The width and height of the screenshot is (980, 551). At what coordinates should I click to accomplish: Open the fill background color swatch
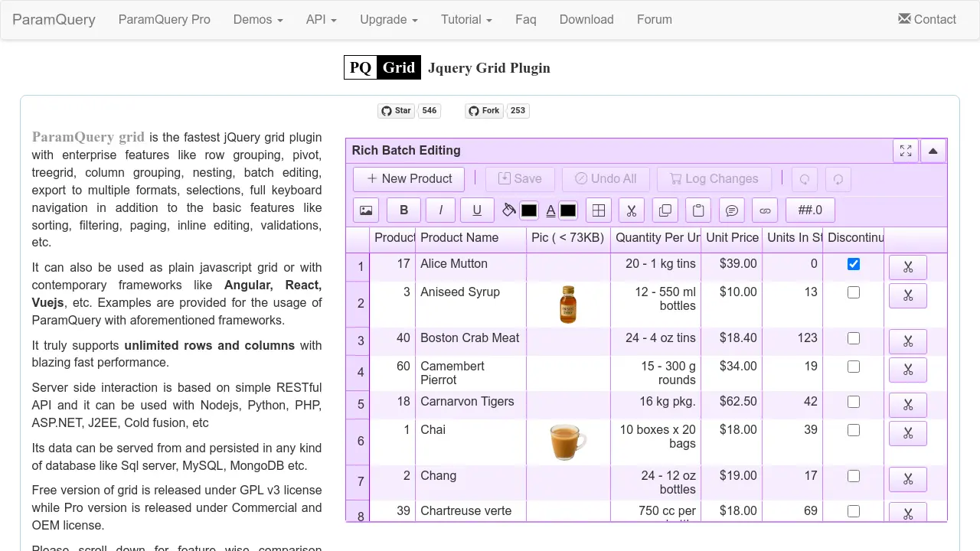pyautogui.click(x=529, y=210)
